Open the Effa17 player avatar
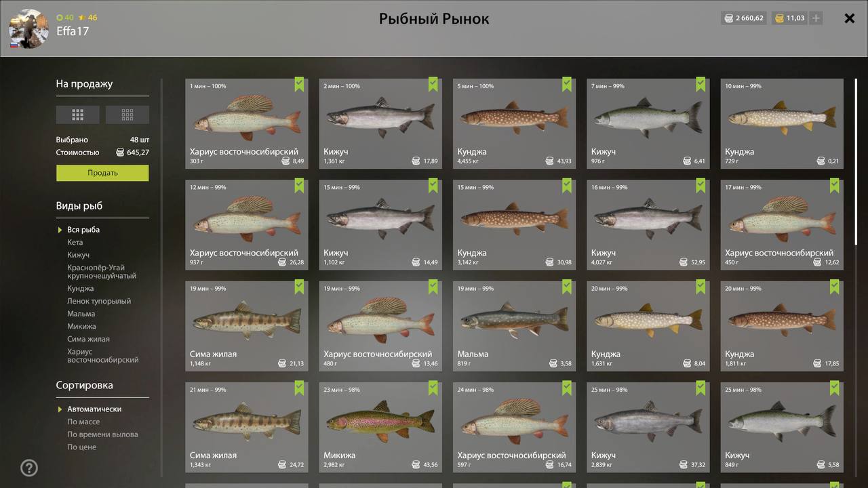Screen dimensions: 868x488 coord(29,28)
